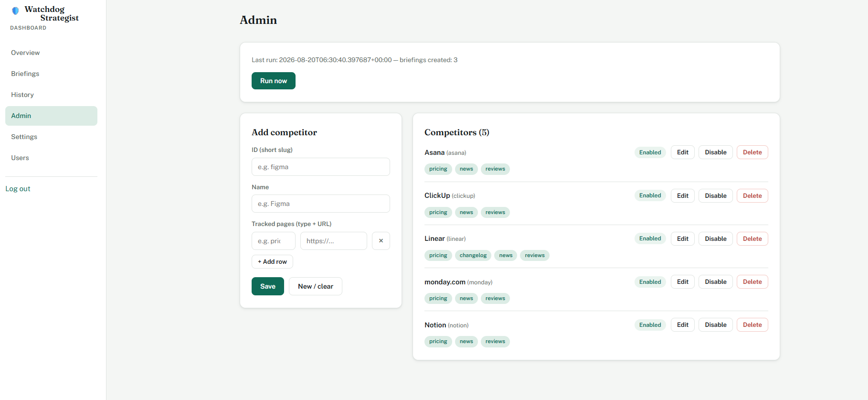Edit the ClickUp competitor
The height and width of the screenshot is (400, 868).
[683, 196]
